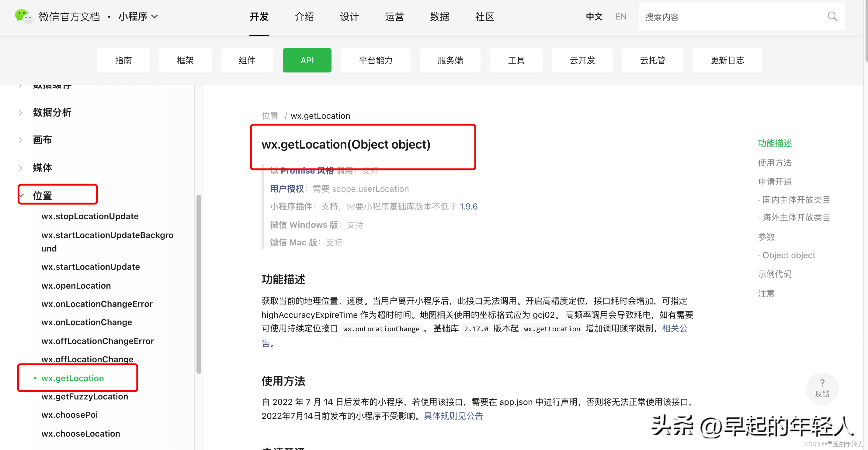The width and height of the screenshot is (868, 450).
Task: Open the 平台能力 tab
Action: pyautogui.click(x=376, y=60)
